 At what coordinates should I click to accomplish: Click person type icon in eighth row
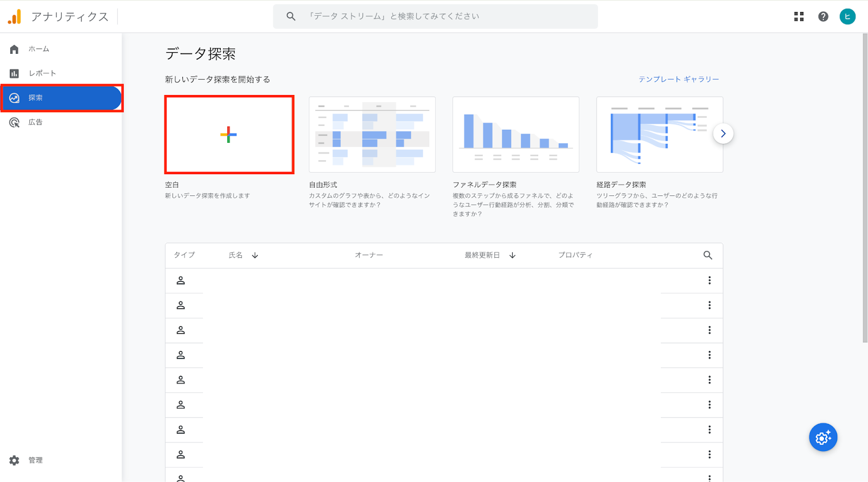[181, 454]
